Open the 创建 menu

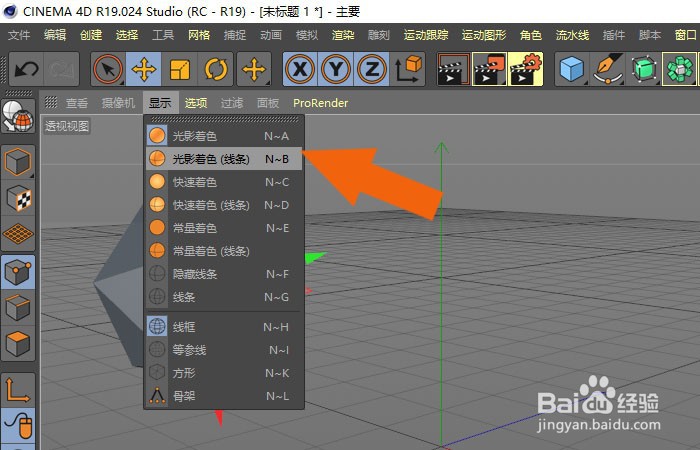pos(91,35)
